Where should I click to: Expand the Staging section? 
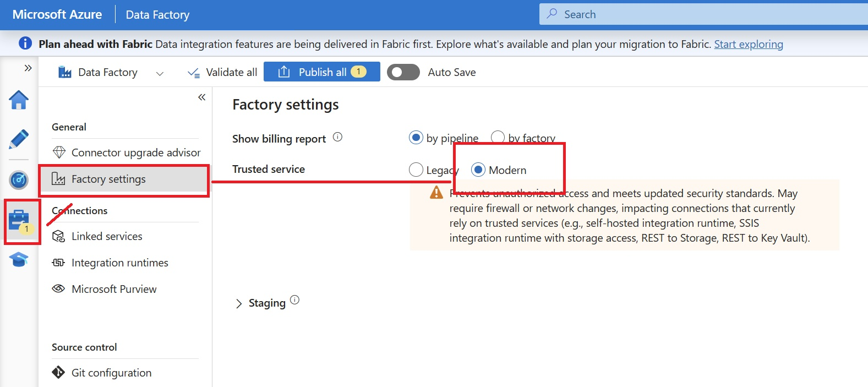[x=239, y=303]
